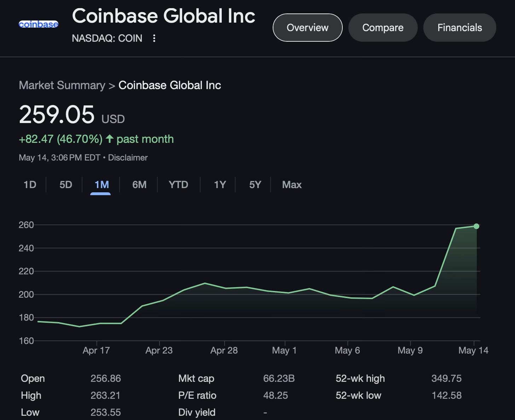Click the Mkt cap label

[196, 378]
